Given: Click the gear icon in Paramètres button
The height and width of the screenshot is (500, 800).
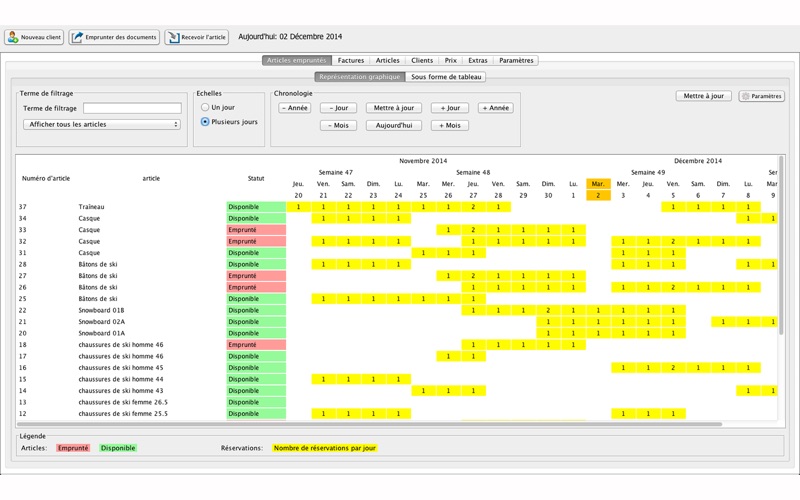Looking at the screenshot, I should point(745,96).
